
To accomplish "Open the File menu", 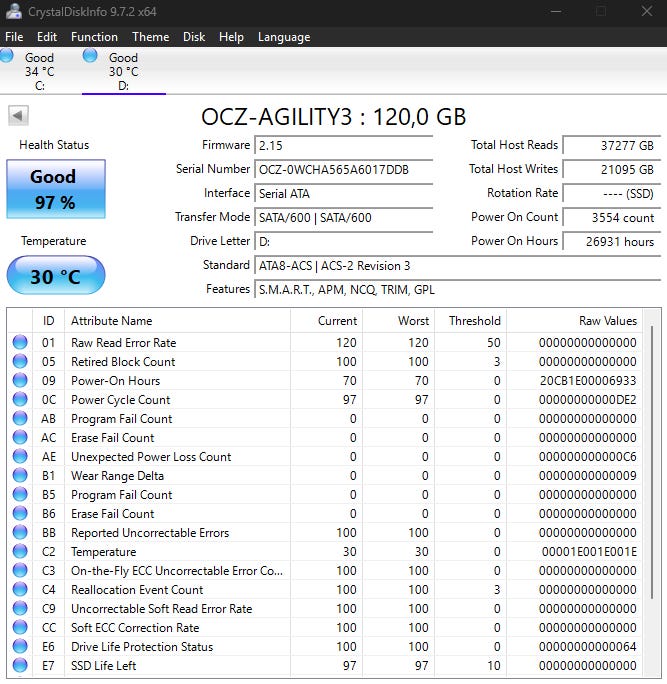I will (x=14, y=37).
